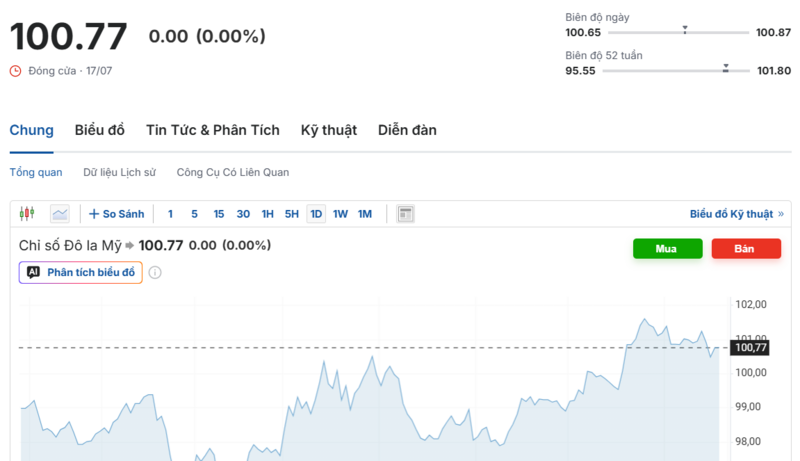Screen dimensions: 800x461
Task: Set chart interval to 1 minute
Action: pyautogui.click(x=170, y=214)
